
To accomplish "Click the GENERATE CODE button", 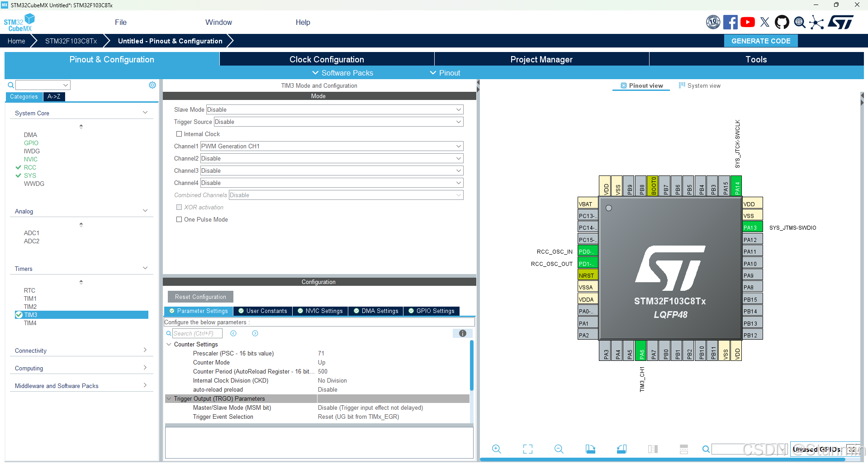I will pos(761,41).
